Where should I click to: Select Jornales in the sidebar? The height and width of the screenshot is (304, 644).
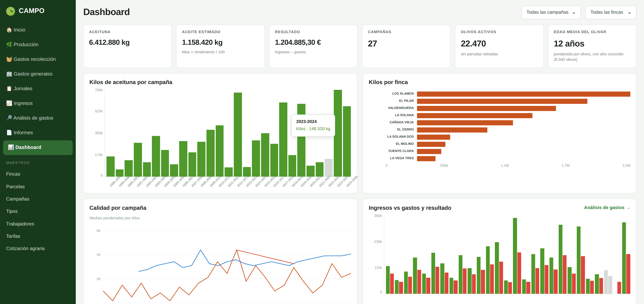(38, 89)
